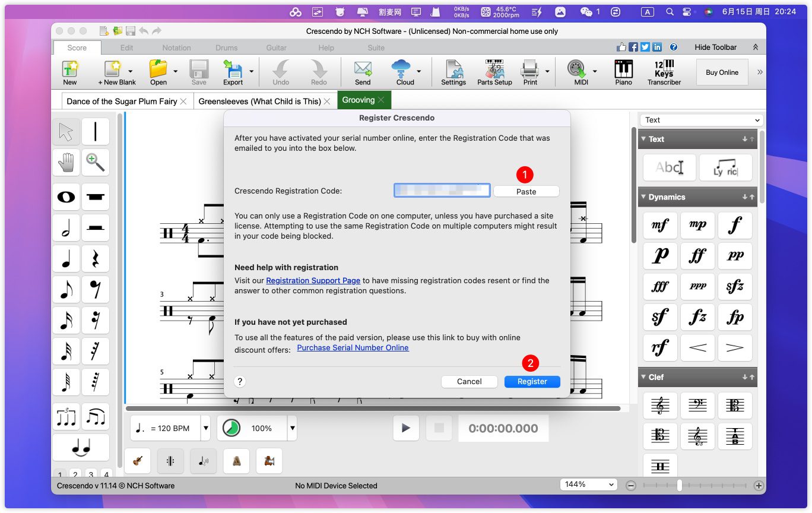Select the lyrics text tool
Viewport: 812px width, 513px height.
[x=725, y=168]
